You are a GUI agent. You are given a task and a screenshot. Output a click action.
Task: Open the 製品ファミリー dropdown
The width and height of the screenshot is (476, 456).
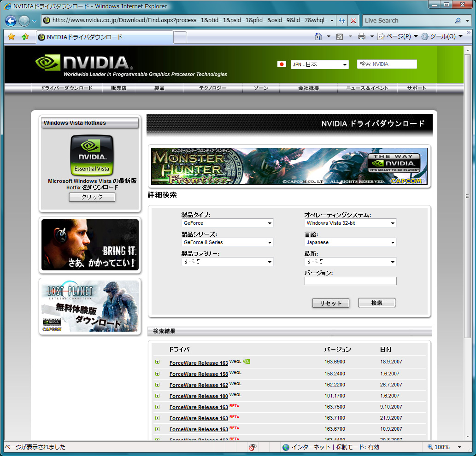pos(227,262)
